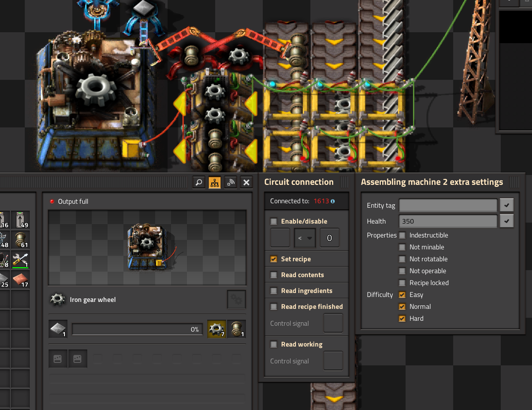The image size is (532, 410).
Task: Enable Read working
Action: 274,345
